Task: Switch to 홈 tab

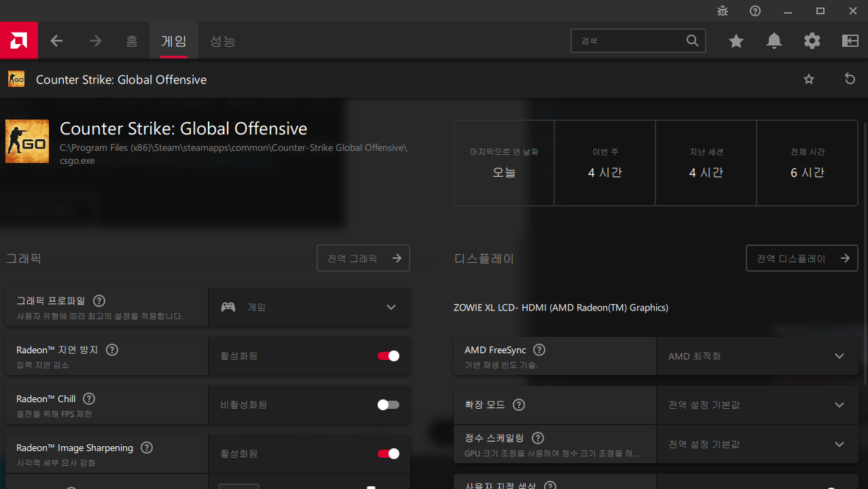Action: pyautogui.click(x=132, y=41)
